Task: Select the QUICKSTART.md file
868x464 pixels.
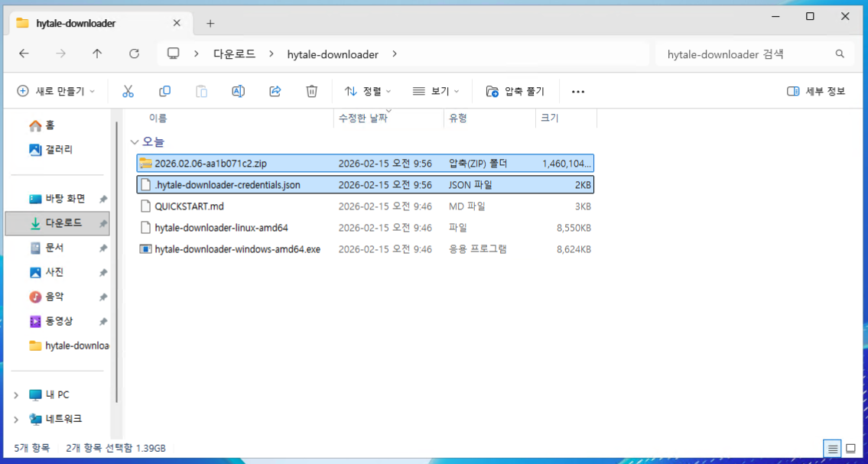Action: 366,206
